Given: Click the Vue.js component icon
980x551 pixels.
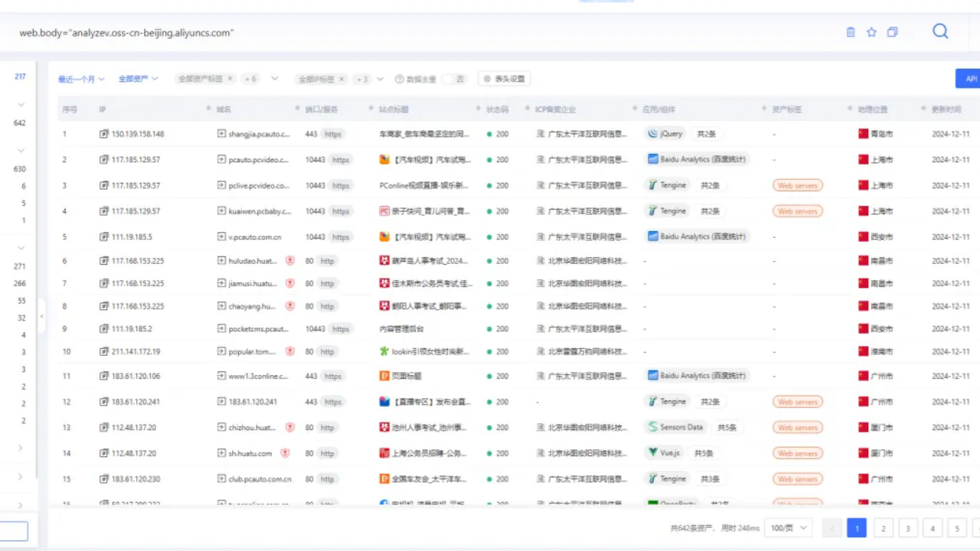Looking at the screenshot, I should coord(653,453).
